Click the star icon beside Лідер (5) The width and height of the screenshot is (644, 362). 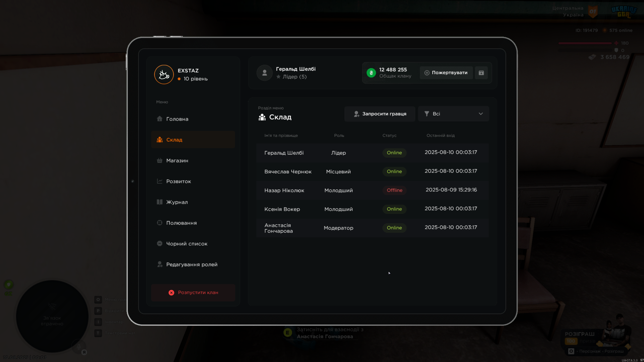[x=278, y=77]
